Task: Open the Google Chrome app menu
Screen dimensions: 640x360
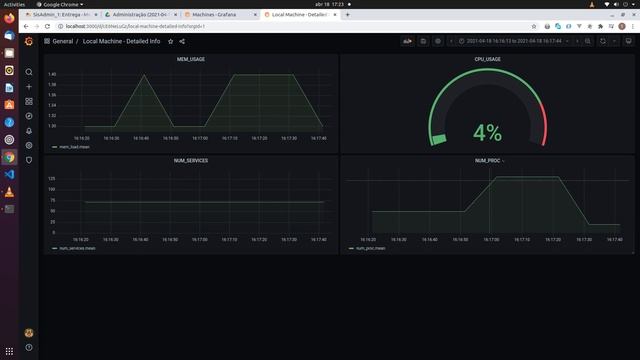Action: coord(60,4)
